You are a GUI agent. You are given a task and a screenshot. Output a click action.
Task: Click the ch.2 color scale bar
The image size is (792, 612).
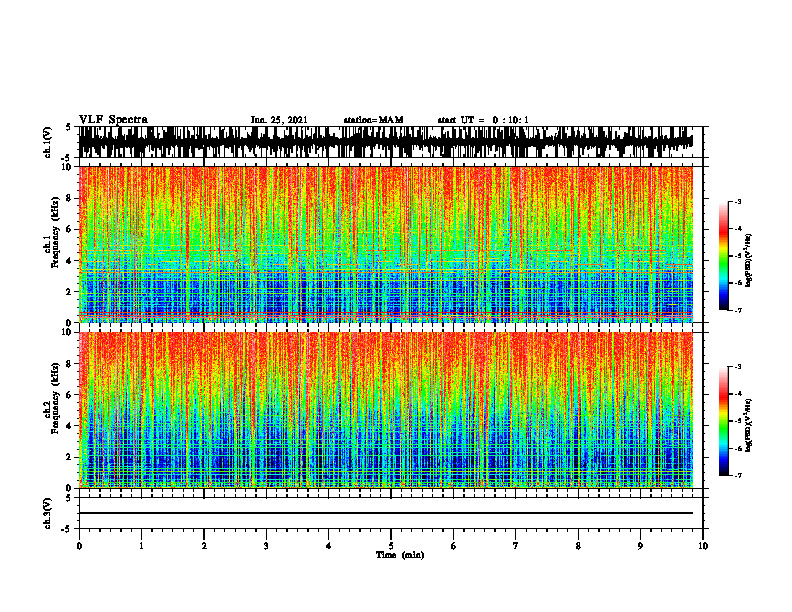point(723,421)
